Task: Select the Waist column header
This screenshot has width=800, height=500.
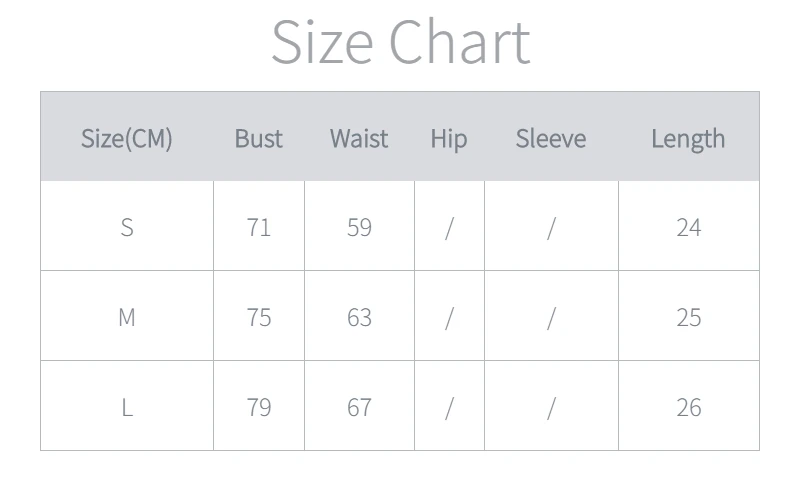Action: pyautogui.click(x=359, y=138)
